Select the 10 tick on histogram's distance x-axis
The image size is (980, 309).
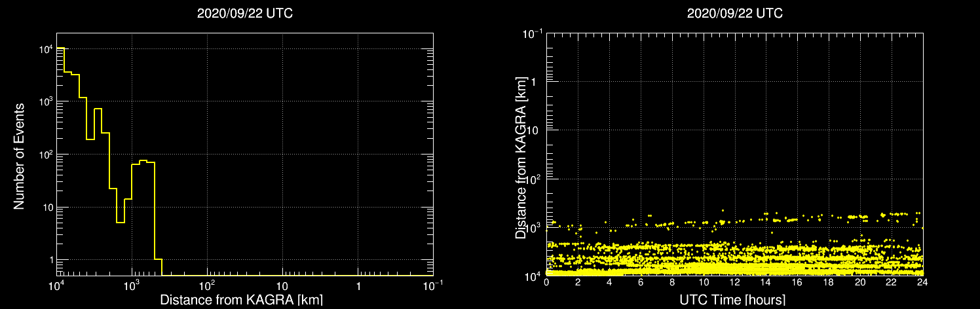click(x=282, y=287)
